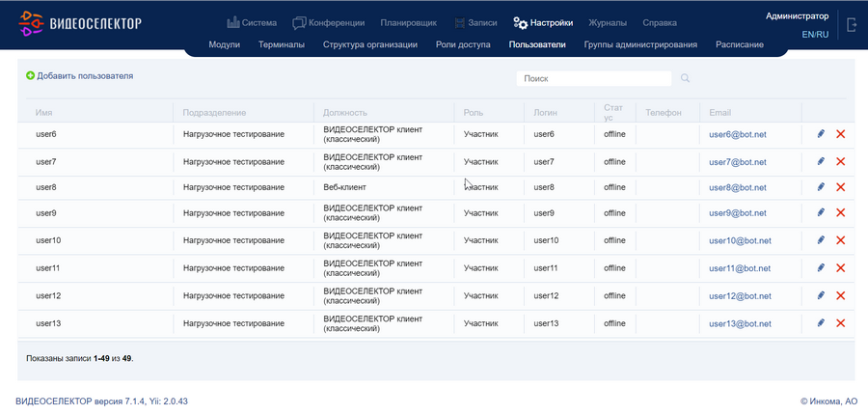This screenshot has width=868, height=415.
Task: Click the Администратор account name
Action: click(798, 16)
